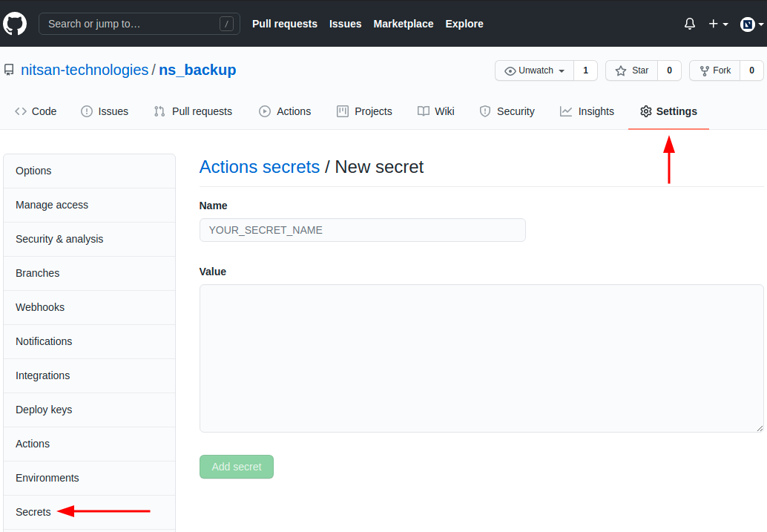Click the YOUR_SECRET_NAME input field
This screenshot has height=532, width=767.
click(362, 230)
